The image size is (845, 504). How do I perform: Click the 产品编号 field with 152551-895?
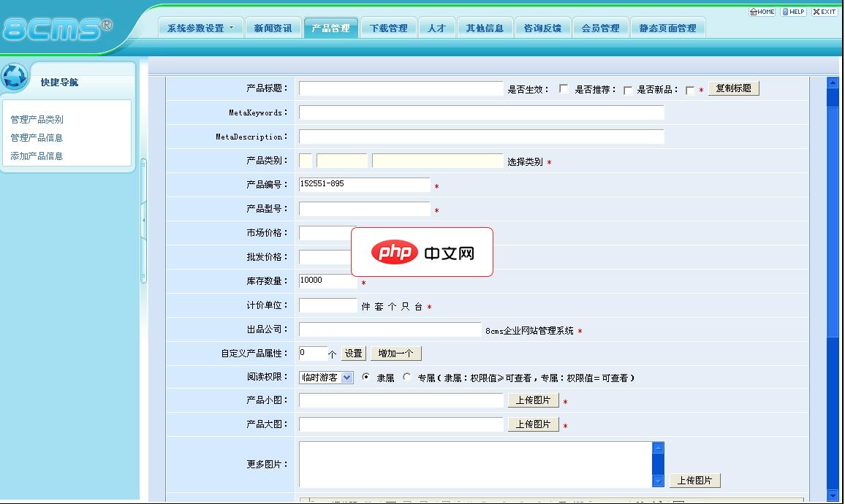tap(364, 185)
